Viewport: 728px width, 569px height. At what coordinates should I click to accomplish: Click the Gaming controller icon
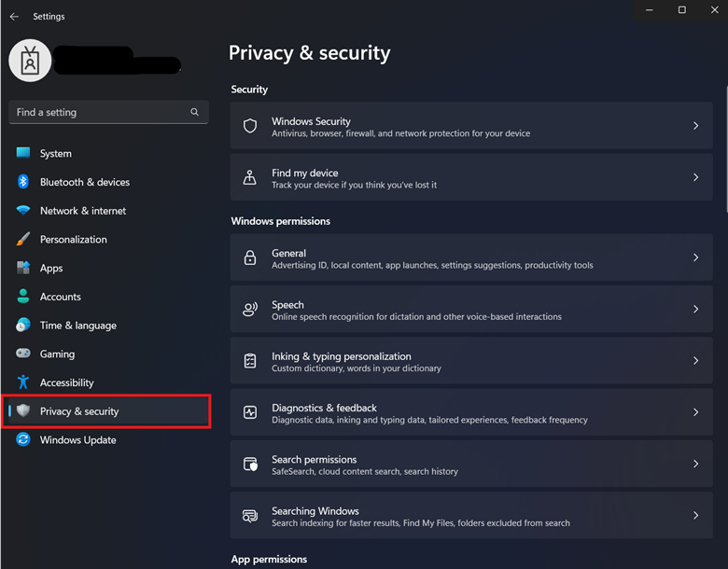[23, 354]
